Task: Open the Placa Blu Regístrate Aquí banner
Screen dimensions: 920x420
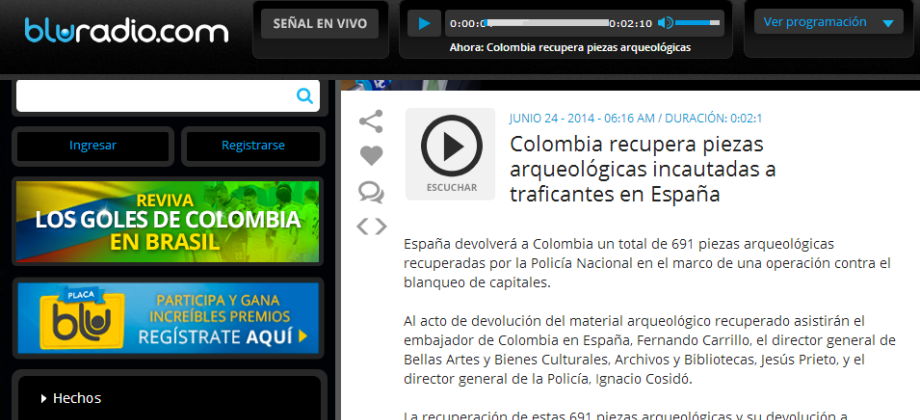Action: pos(168,318)
